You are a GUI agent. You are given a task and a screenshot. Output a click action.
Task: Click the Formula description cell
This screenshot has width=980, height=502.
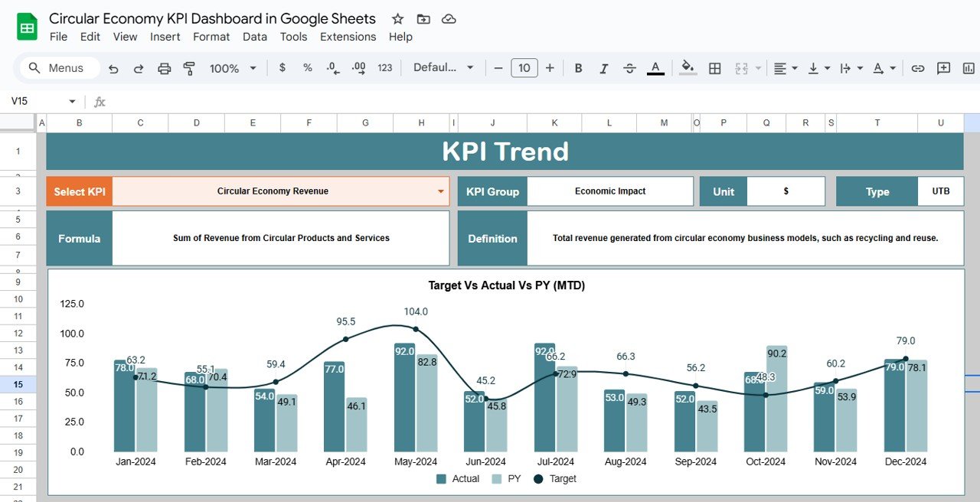point(281,238)
